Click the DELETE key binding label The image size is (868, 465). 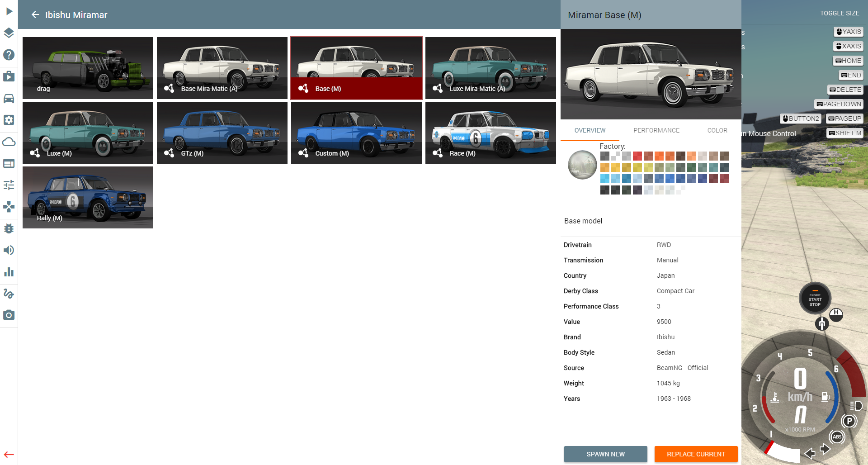tap(845, 90)
